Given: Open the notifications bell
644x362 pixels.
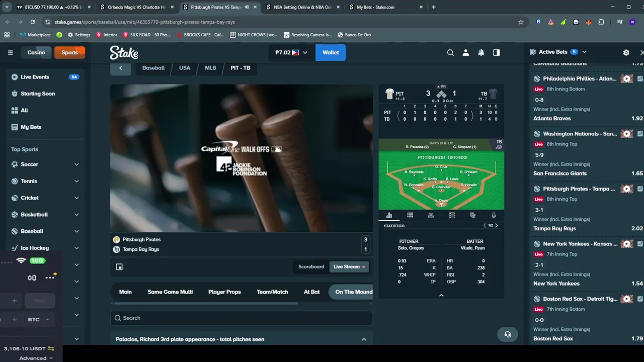Looking at the screenshot, I should pos(481,52).
